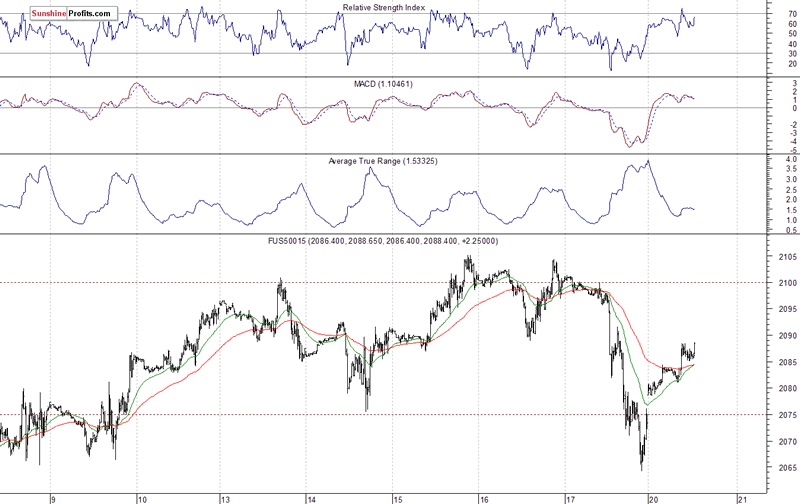This screenshot has height=504, width=800.
Task: Select date 9 on the time axis
Action: pos(55,497)
